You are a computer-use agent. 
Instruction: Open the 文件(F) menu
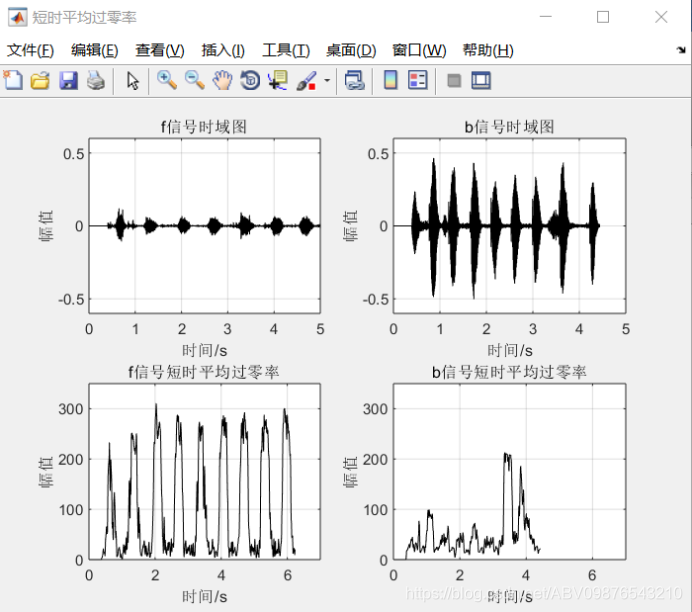(30, 51)
